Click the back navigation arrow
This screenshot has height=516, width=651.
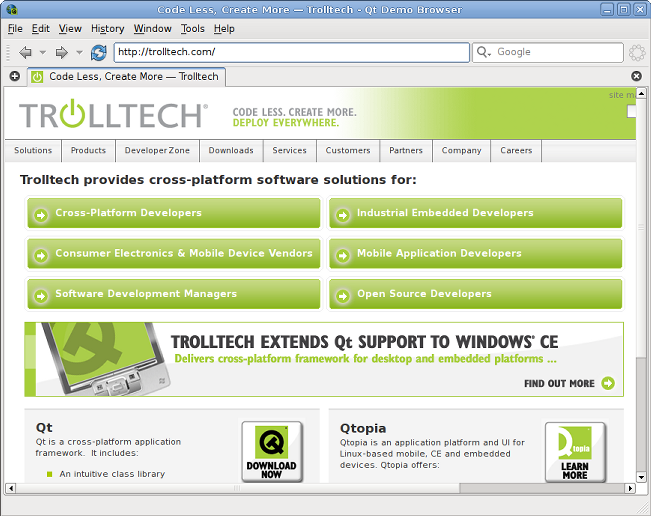coord(26,53)
